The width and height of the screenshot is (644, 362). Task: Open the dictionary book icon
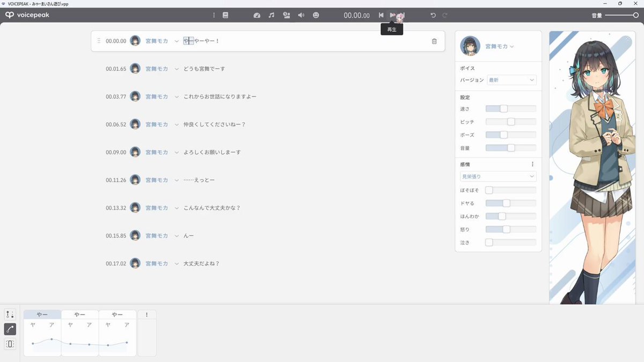(225, 15)
